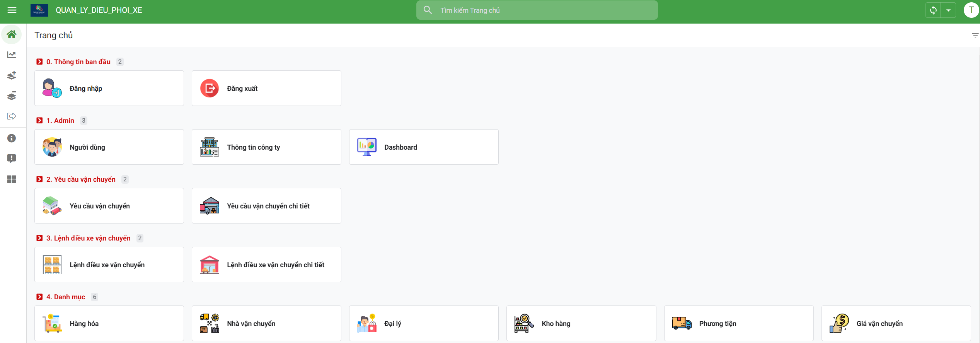
Task: Click the info icon in sidebar
Action: [12, 138]
